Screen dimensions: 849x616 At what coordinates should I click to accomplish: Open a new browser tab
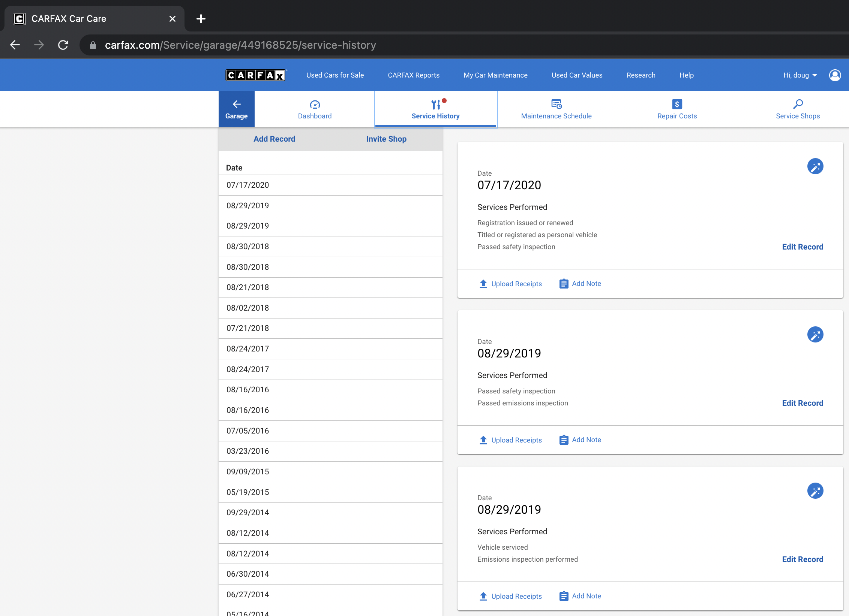[x=201, y=19]
